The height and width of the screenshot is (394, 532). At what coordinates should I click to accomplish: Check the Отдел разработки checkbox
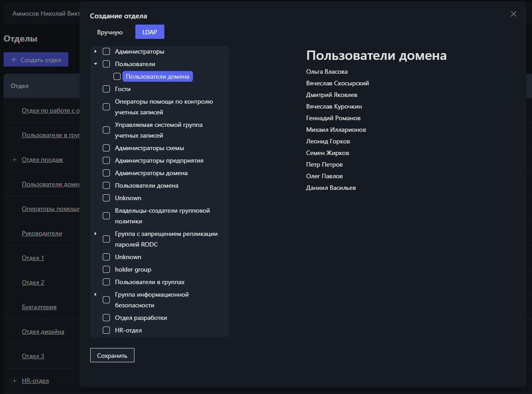point(106,318)
